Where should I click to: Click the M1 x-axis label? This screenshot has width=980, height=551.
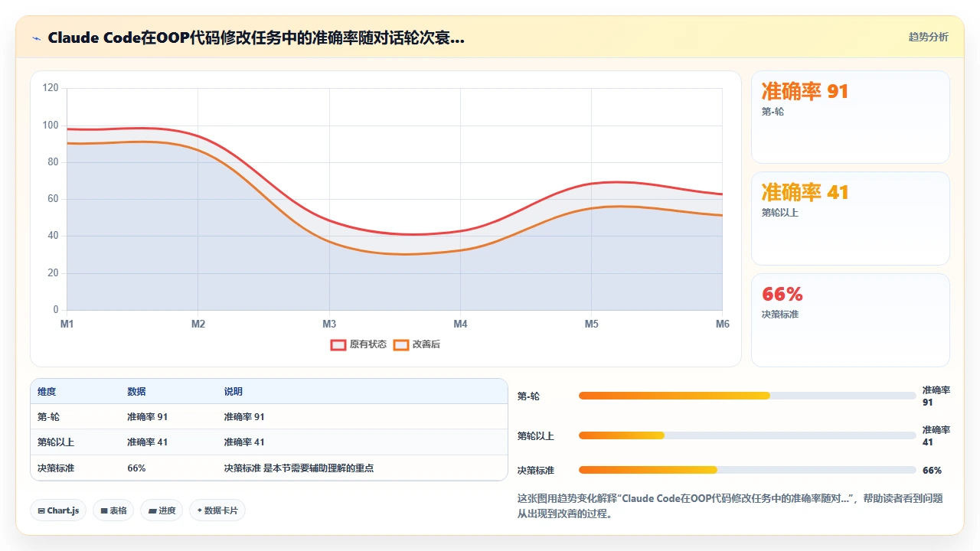(x=67, y=324)
